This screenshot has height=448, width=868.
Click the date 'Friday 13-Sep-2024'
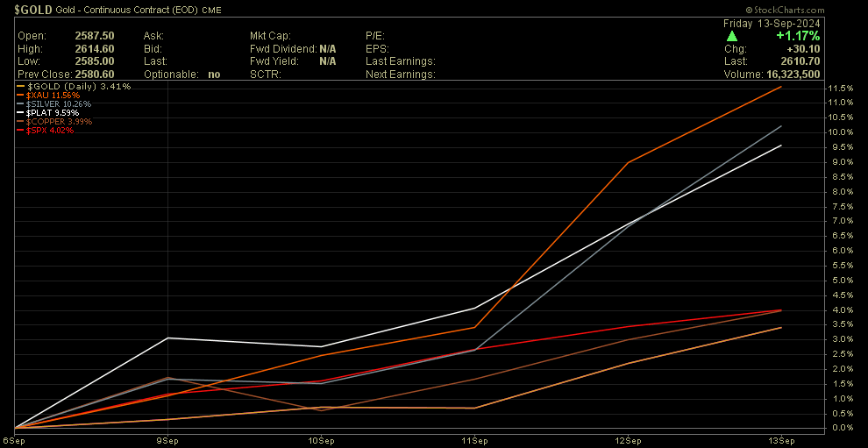pos(772,24)
